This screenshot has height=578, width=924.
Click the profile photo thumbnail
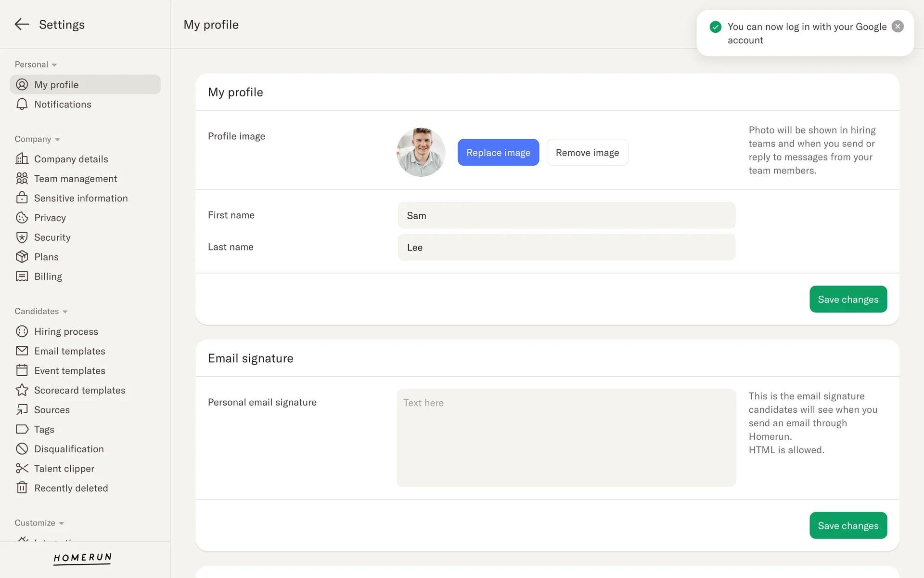tap(421, 152)
